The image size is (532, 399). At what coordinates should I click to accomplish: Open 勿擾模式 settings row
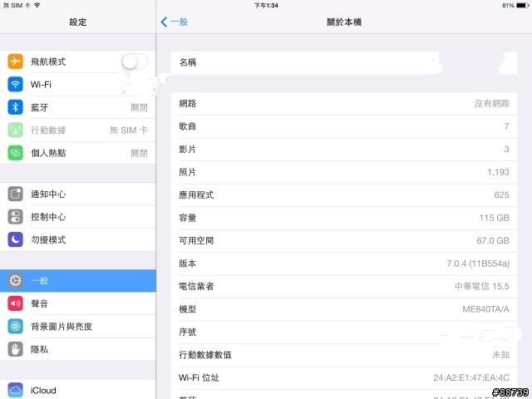tap(77, 239)
